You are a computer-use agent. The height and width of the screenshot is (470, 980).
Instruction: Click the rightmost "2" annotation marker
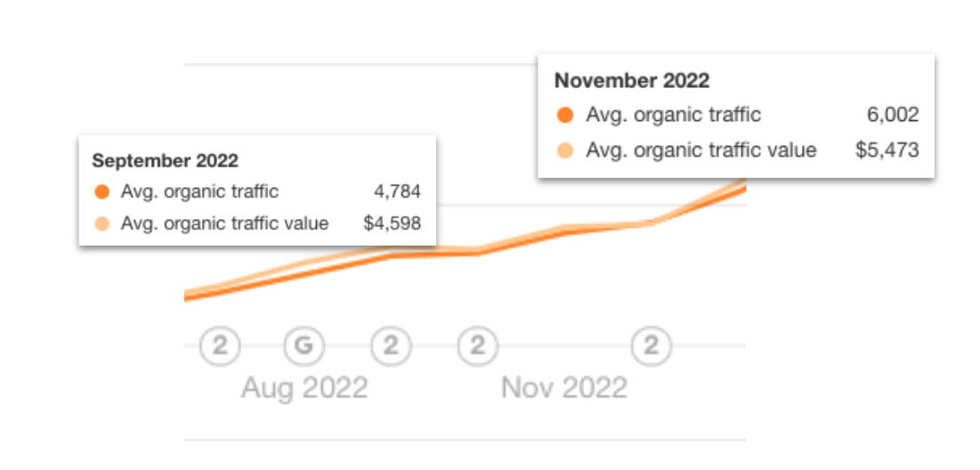coord(652,345)
